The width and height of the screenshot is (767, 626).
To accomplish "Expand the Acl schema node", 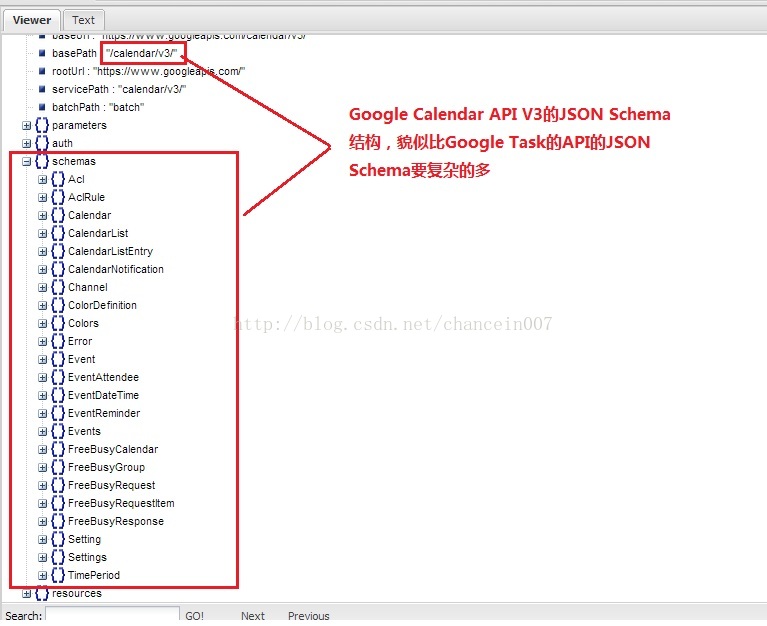I will pos(43,179).
